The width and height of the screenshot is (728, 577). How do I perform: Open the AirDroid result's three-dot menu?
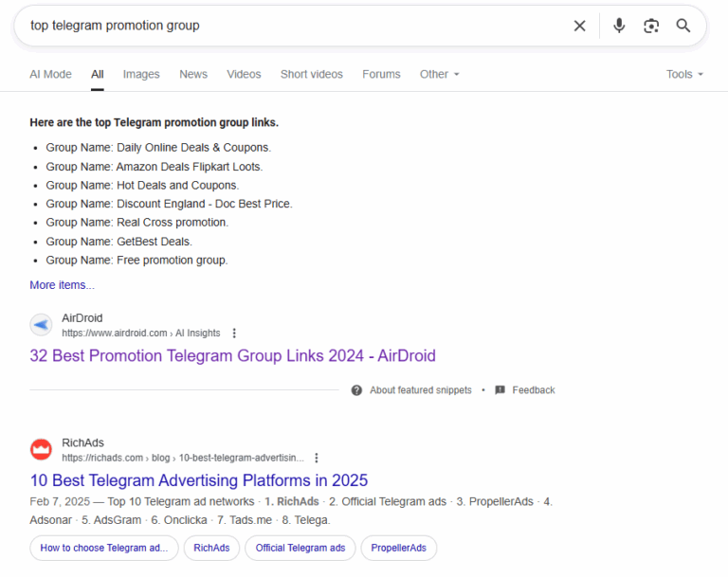[x=234, y=333]
